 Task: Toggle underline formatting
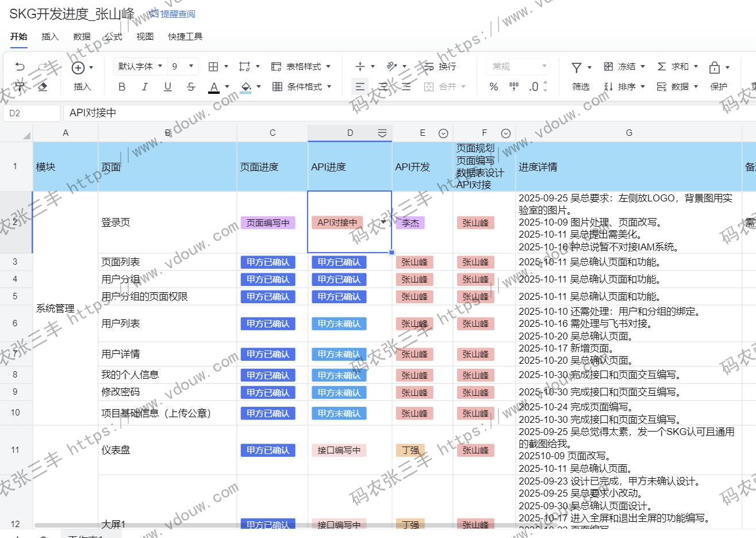[167, 87]
